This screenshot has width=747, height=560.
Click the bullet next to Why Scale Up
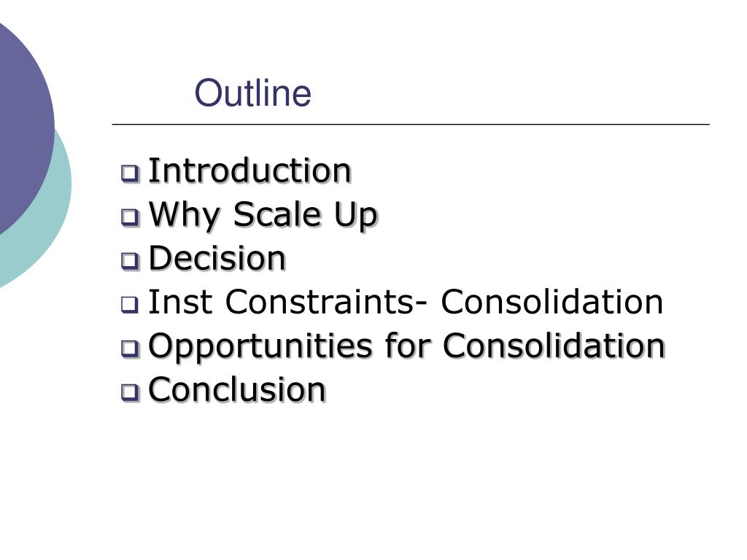[x=130, y=217]
